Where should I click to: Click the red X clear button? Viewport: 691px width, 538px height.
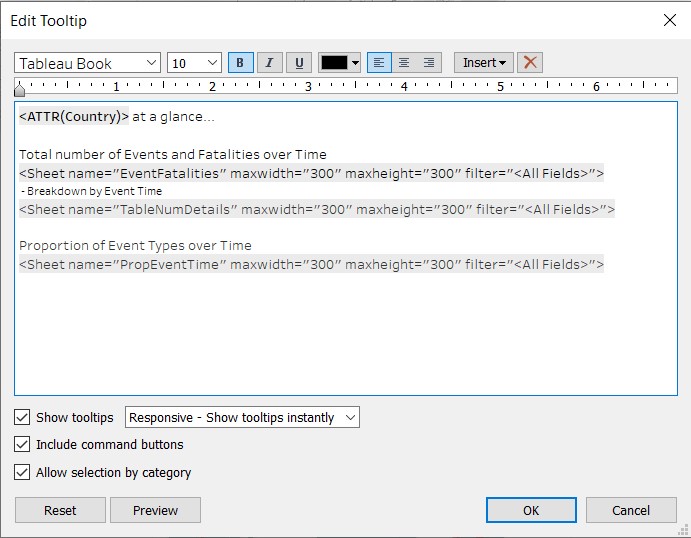tap(530, 63)
